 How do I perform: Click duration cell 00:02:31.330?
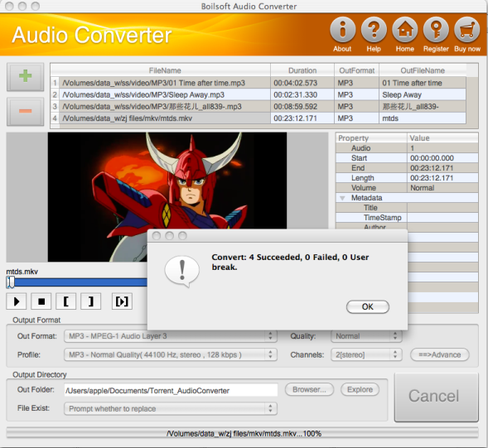302,94
